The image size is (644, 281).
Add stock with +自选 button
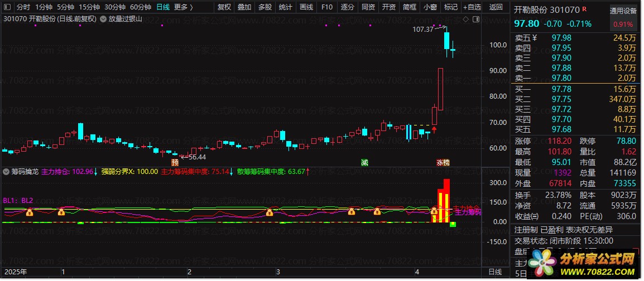472,7
